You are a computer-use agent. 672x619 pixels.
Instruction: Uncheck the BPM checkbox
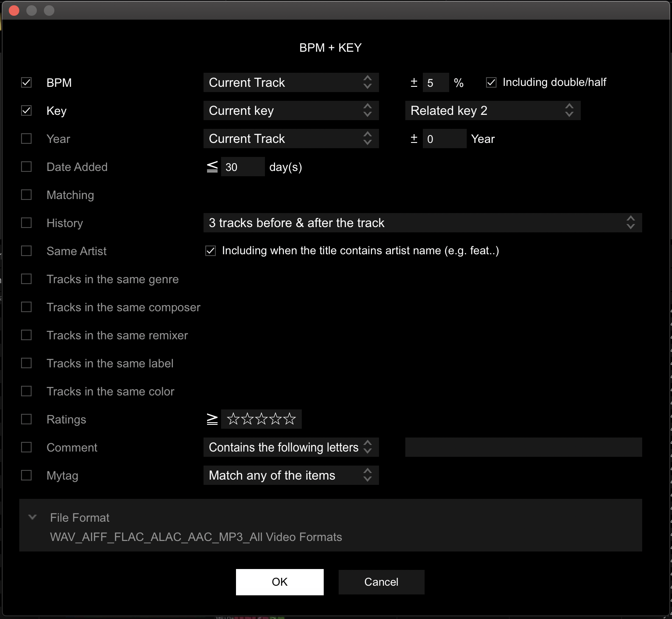point(26,82)
